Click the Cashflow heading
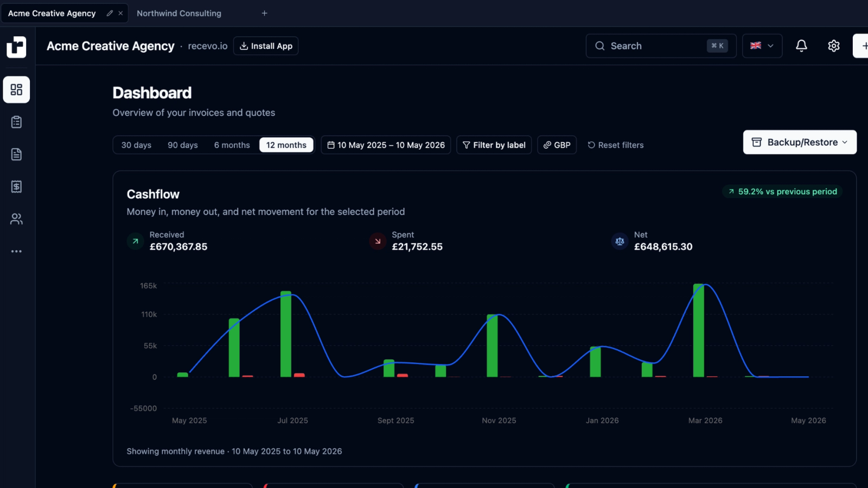The height and width of the screenshot is (488, 868). click(153, 194)
